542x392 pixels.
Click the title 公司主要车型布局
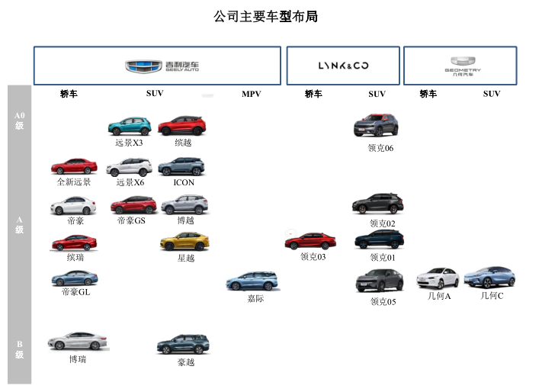[265, 16]
